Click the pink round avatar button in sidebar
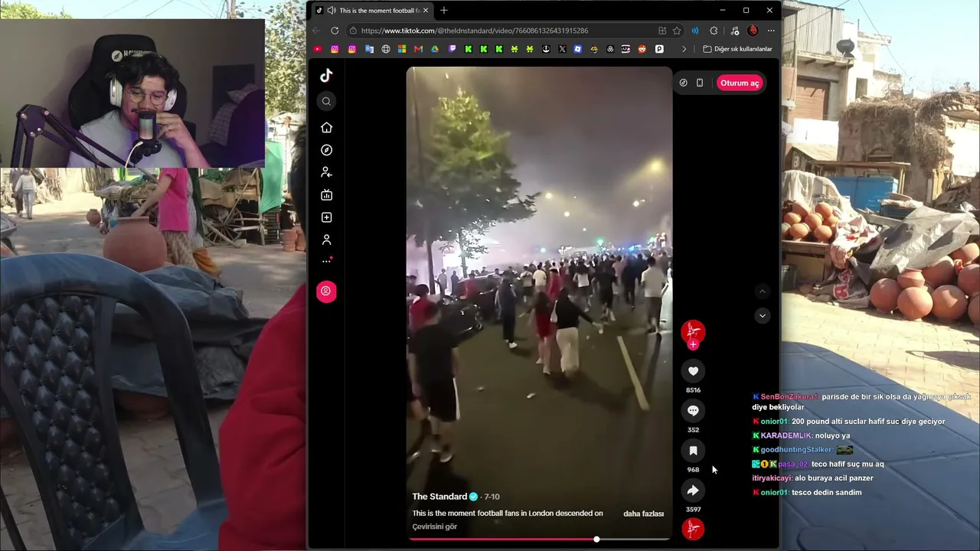The height and width of the screenshot is (551, 980). pos(326,291)
